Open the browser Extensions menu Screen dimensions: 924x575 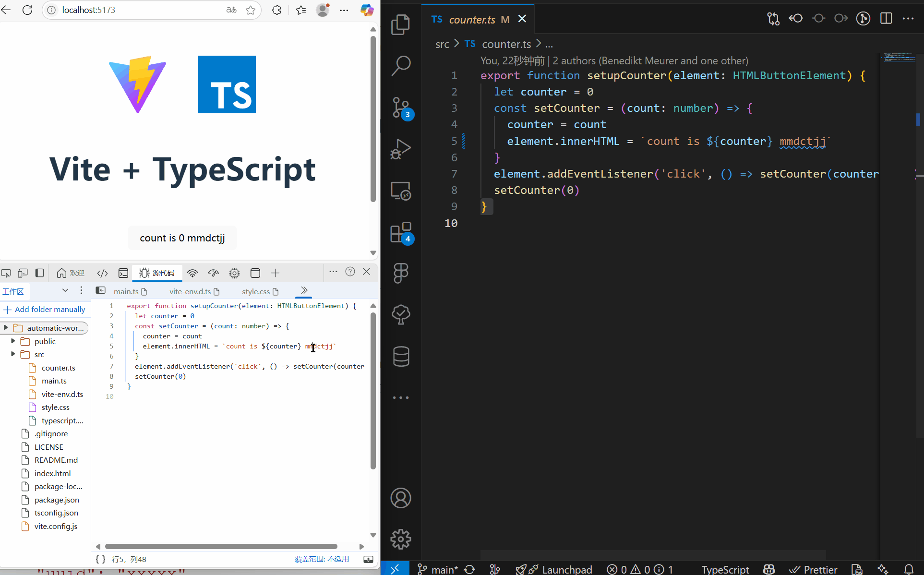pos(277,10)
